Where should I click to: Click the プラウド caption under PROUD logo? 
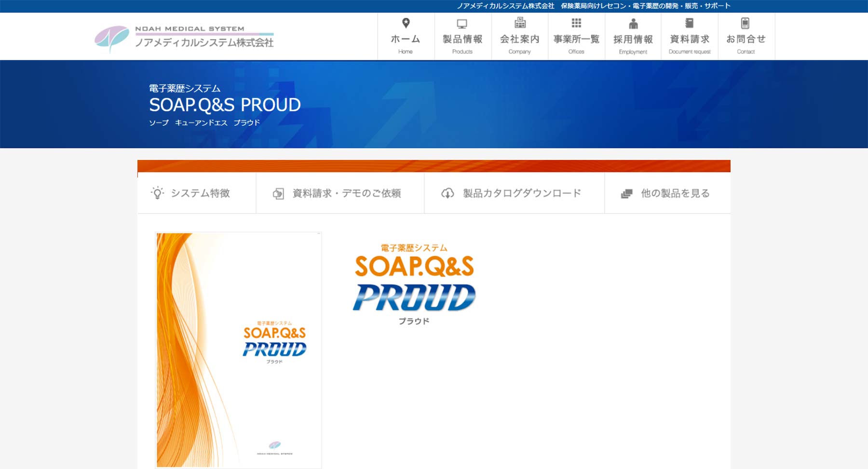(x=414, y=321)
